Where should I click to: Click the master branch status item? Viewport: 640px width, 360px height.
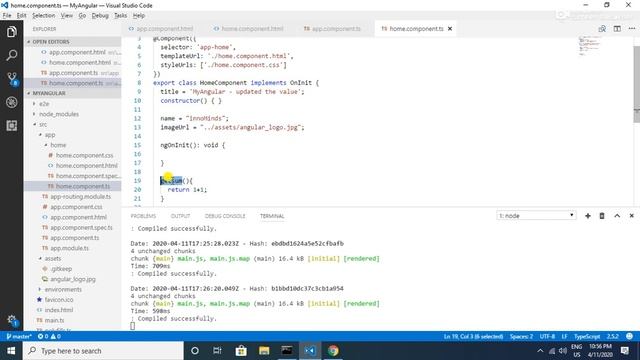pos(19,336)
